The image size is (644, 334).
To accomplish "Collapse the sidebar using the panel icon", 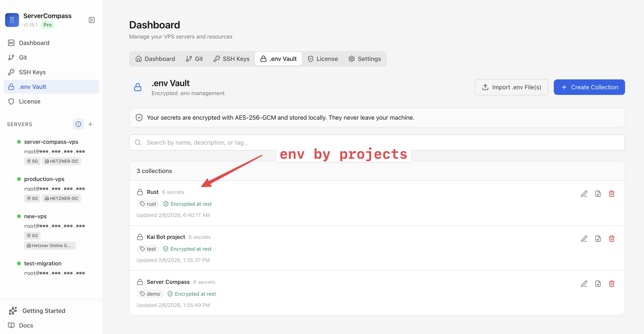I will pyautogui.click(x=91, y=20).
